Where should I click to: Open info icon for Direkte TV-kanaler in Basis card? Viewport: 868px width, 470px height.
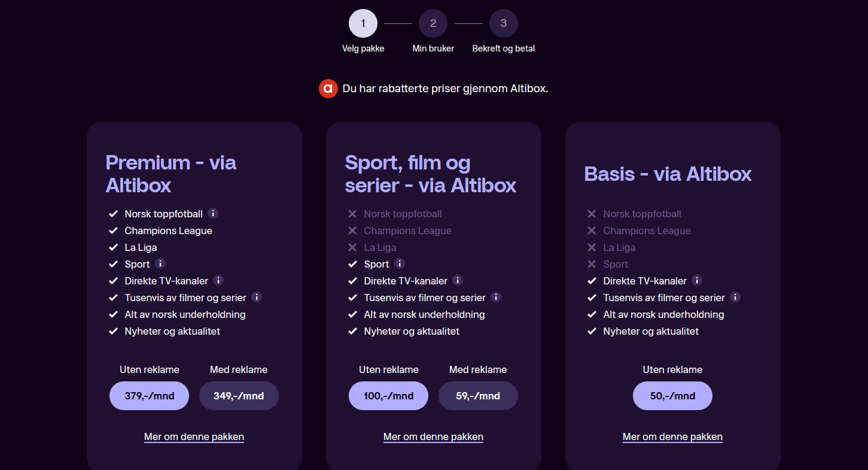(x=697, y=280)
